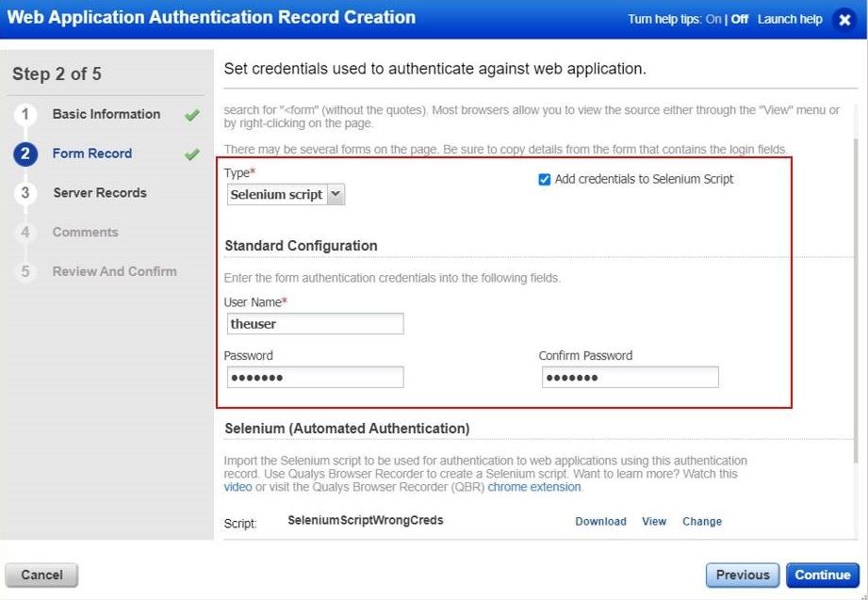Open the Comments step
Image resolution: width=868 pixels, height=600 pixels.
85,232
